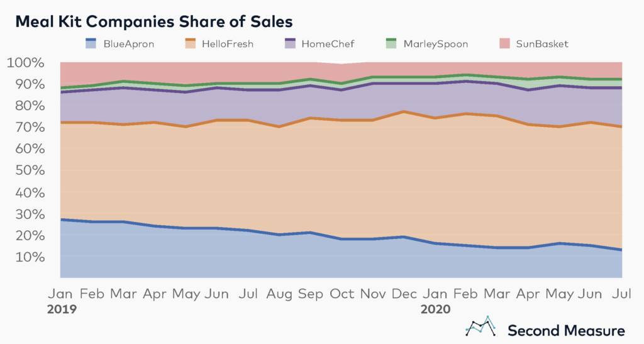Image resolution: width=644 pixels, height=344 pixels.
Task: Click the 2020 year marker
Action: pyautogui.click(x=435, y=309)
